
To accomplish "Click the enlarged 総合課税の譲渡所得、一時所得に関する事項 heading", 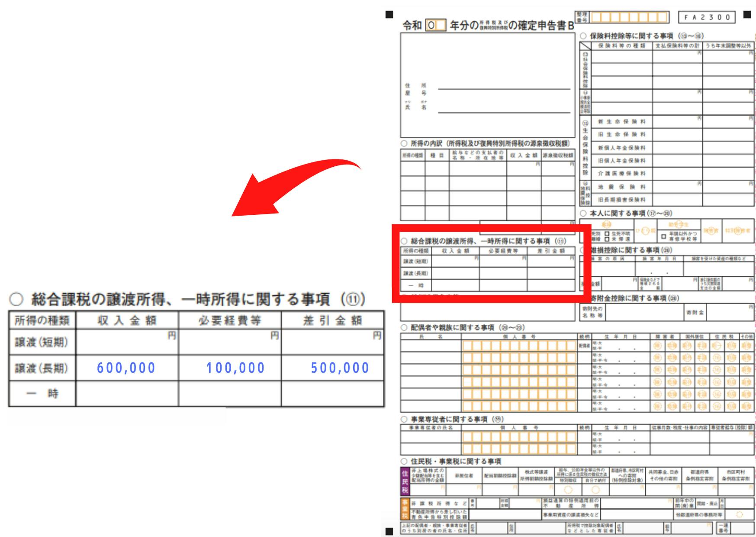I will [188, 299].
